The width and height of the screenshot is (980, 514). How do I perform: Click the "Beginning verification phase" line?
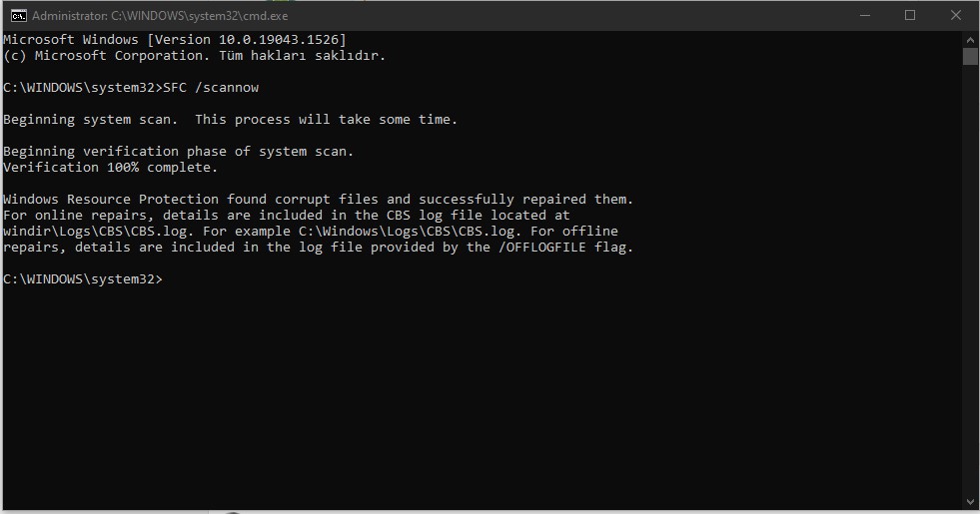(178, 152)
